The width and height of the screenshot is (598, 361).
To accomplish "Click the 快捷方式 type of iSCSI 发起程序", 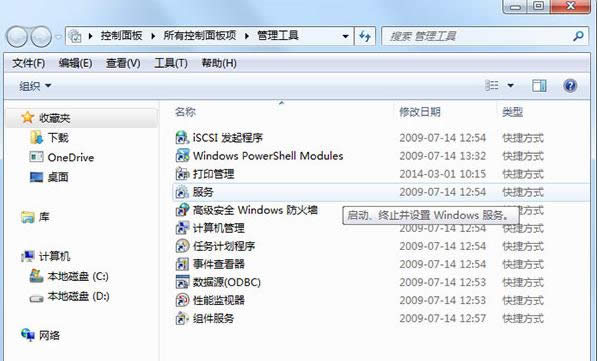I will (x=522, y=138).
